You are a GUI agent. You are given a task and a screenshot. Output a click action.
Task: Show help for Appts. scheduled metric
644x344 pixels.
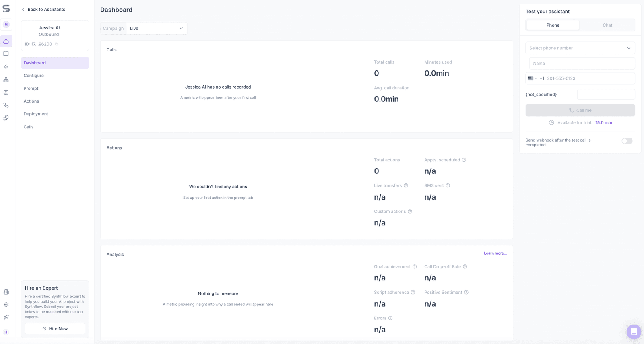point(464,160)
